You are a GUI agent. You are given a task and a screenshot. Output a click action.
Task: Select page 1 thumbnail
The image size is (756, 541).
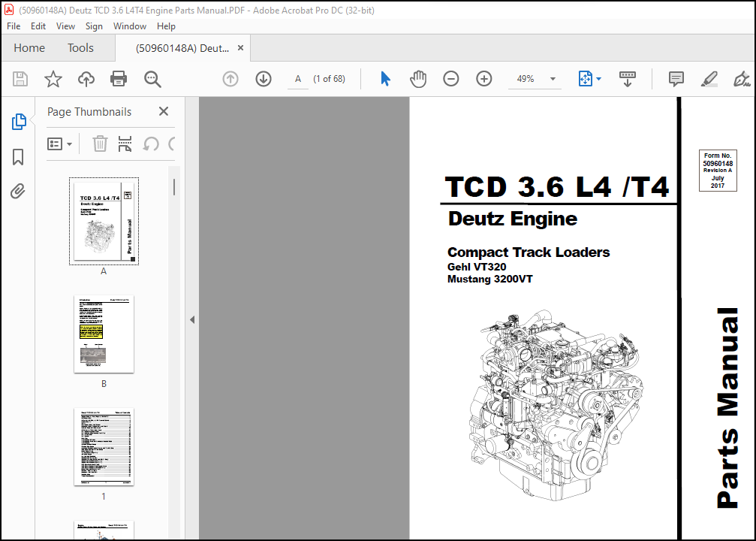(x=104, y=447)
